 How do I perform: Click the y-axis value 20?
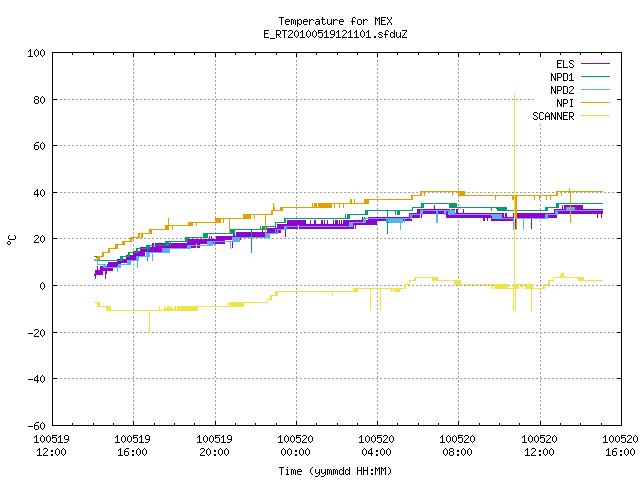pyautogui.click(x=39, y=239)
